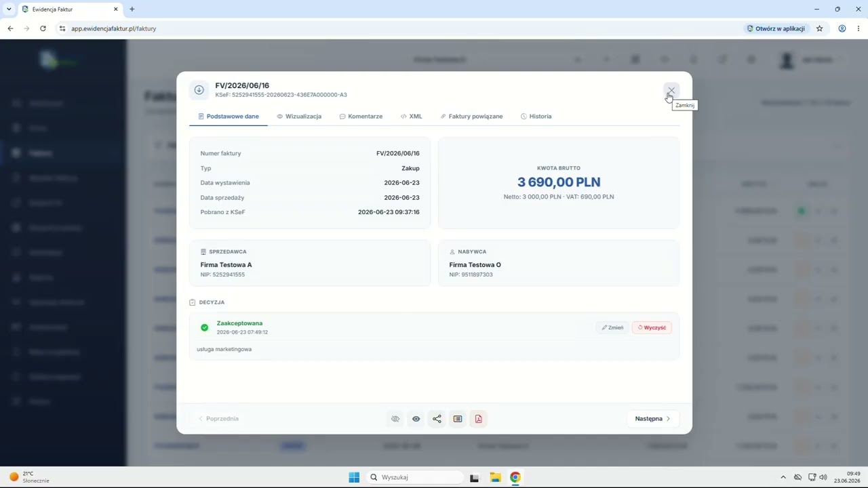Open the Faktury powiązane tab

[x=471, y=117]
